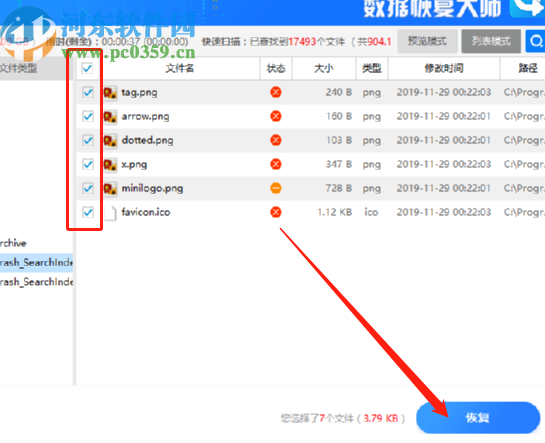Select the file name minilogo.png
This screenshot has height=443, width=545.
[152, 189]
